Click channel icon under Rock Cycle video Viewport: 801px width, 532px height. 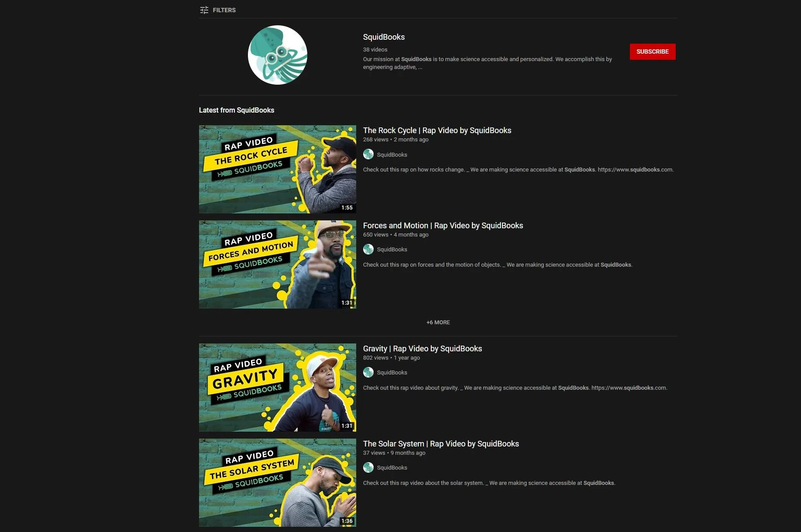tap(368, 154)
